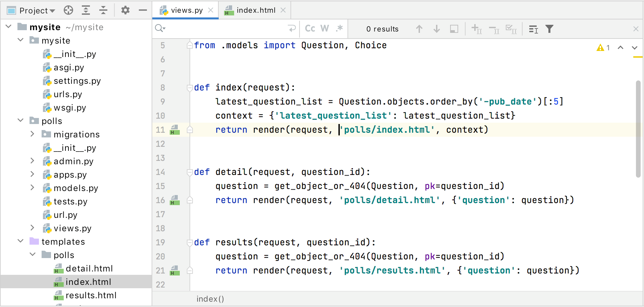
Task: Click Expand All icon in Project toolbar
Action: [86, 10]
